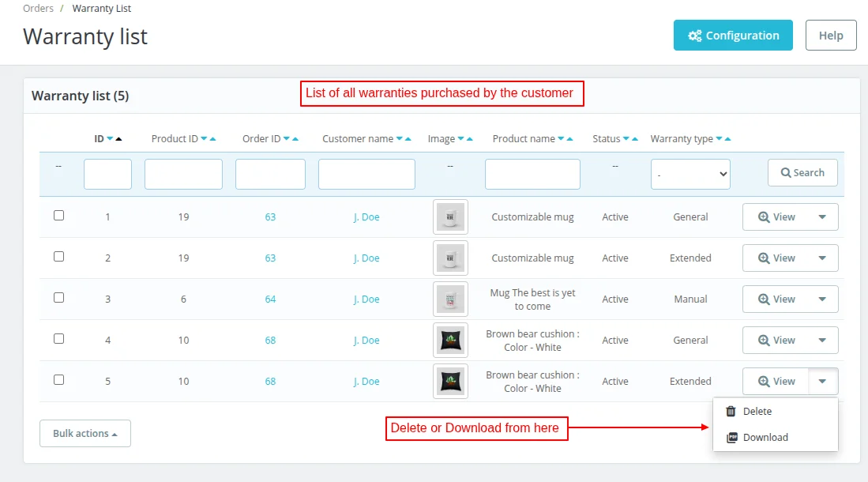This screenshot has width=868, height=482.
Task: Open the Help button
Action: tap(830, 35)
